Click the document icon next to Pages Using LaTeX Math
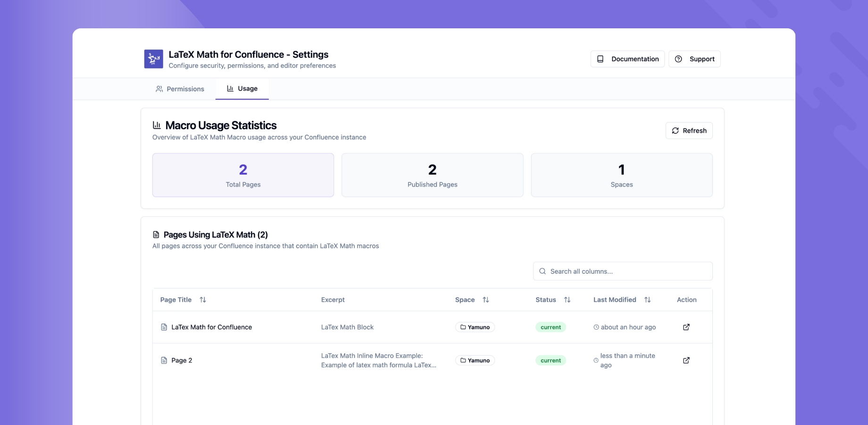 (156, 234)
